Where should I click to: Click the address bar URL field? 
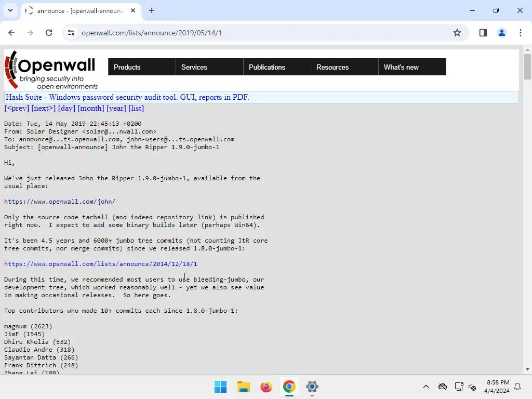click(261, 33)
